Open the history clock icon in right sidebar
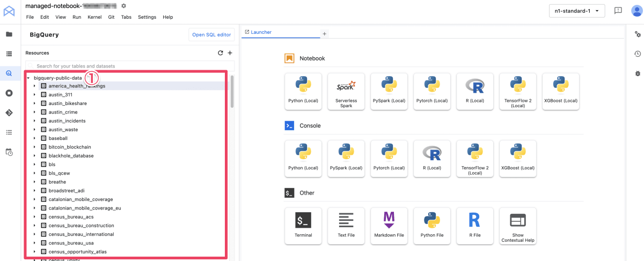 638,54
